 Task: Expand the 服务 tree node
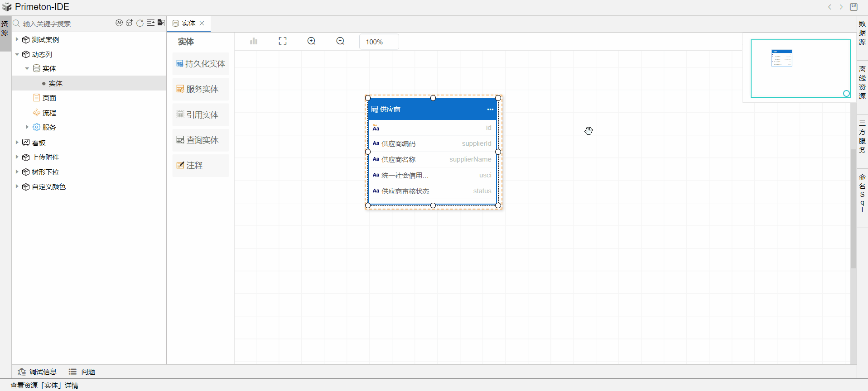pos(27,127)
